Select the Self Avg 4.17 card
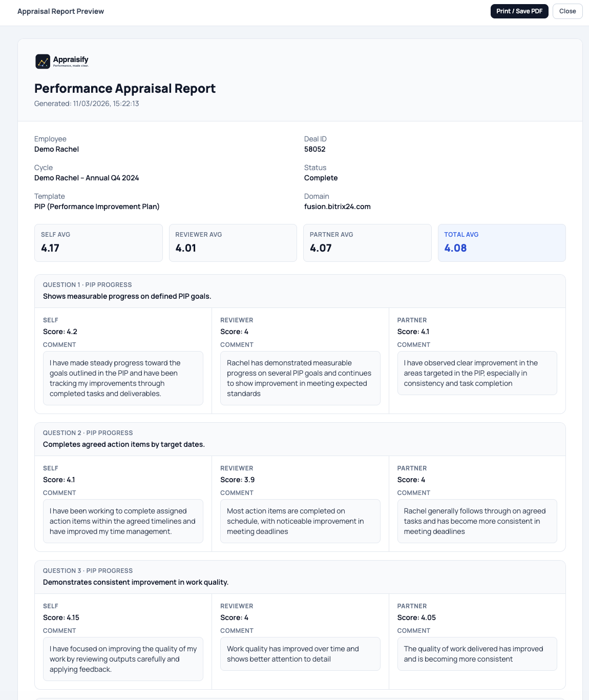This screenshot has width=589, height=700. [98, 243]
